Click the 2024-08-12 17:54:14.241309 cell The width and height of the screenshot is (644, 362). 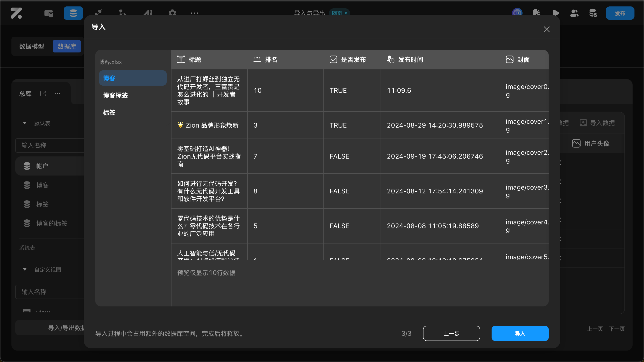pos(440,191)
